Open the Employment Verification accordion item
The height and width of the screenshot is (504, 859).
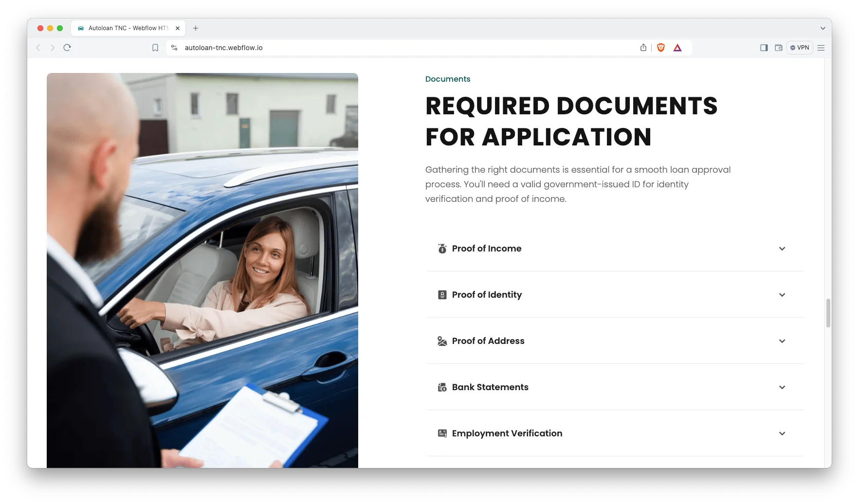507,433
